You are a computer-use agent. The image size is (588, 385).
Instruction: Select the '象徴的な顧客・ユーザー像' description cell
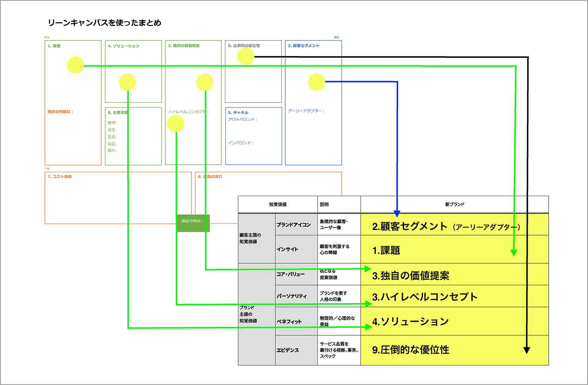coord(339,225)
